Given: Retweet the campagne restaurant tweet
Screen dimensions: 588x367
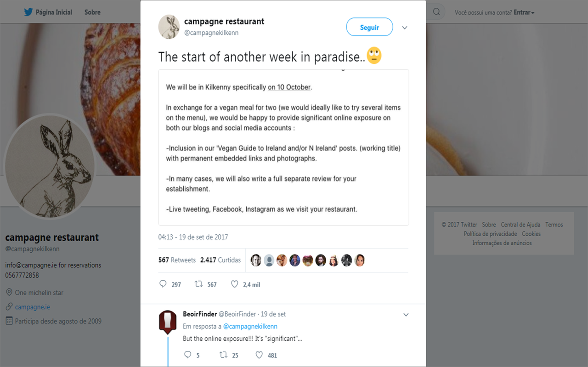Looking at the screenshot, I should click(199, 284).
